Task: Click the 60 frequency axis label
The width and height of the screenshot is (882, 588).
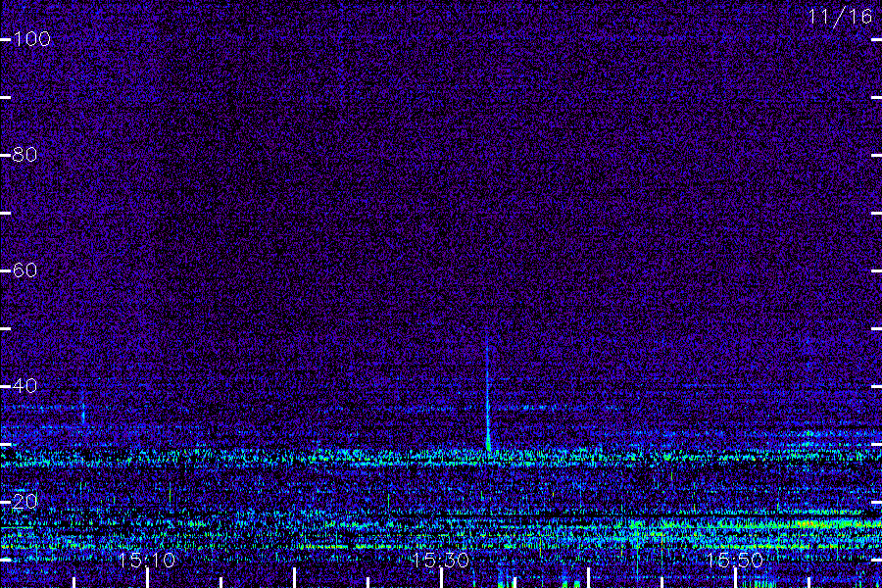Action: pyautogui.click(x=24, y=270)
